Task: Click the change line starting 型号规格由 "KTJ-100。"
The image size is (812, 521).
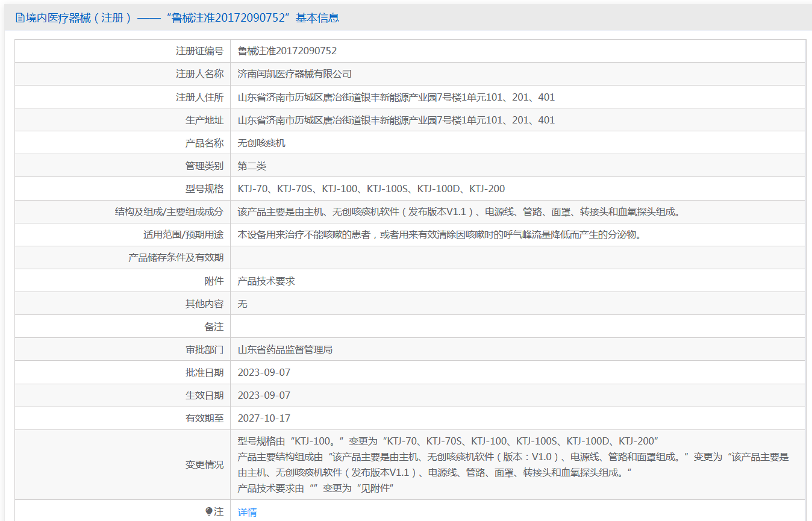Action: click(x=448, y=441)
